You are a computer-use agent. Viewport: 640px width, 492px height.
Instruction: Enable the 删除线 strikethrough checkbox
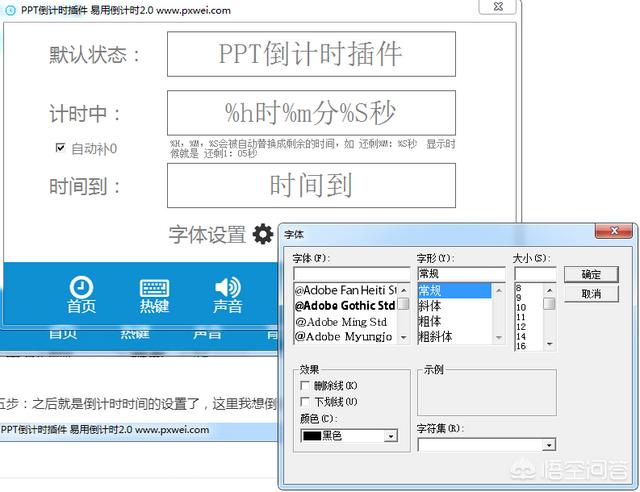click(x=304, y=385)
